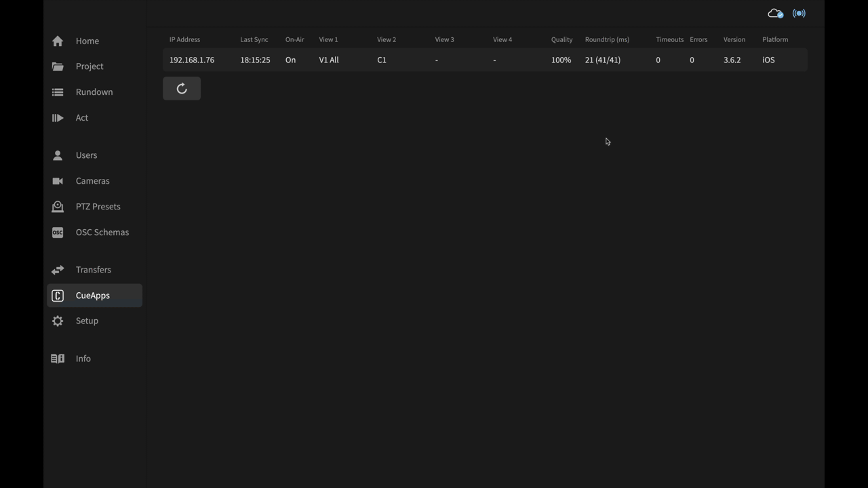Image resolution: width=868 pixels, height=488 pixels.
Task: Open the Users section
Action: 94,155
